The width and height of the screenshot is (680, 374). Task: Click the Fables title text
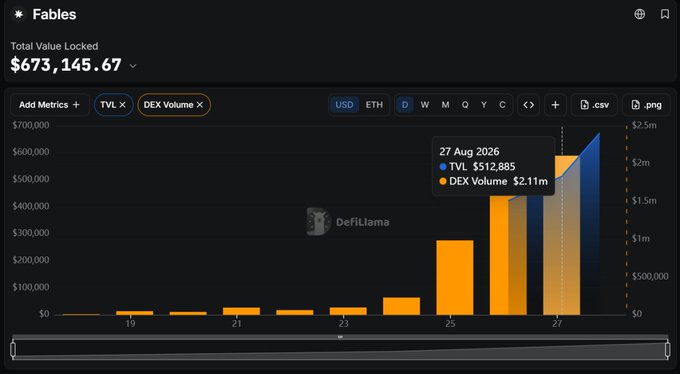[x=54, y=14]
